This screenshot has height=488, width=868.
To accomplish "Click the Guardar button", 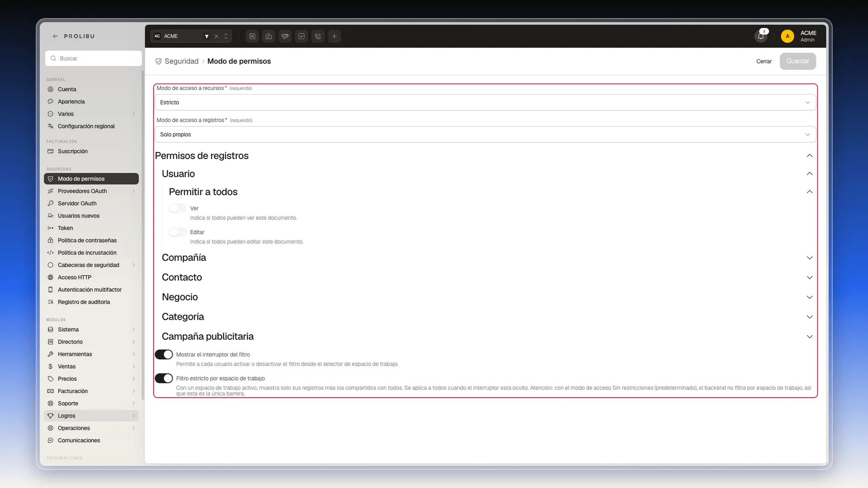I will [797, 61].
